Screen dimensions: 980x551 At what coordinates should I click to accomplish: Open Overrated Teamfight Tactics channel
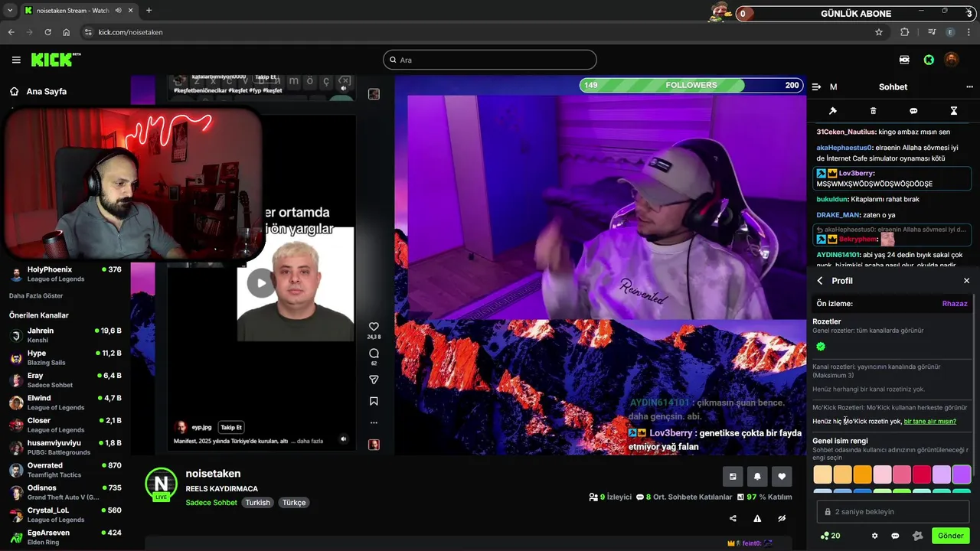pos(65,470)
